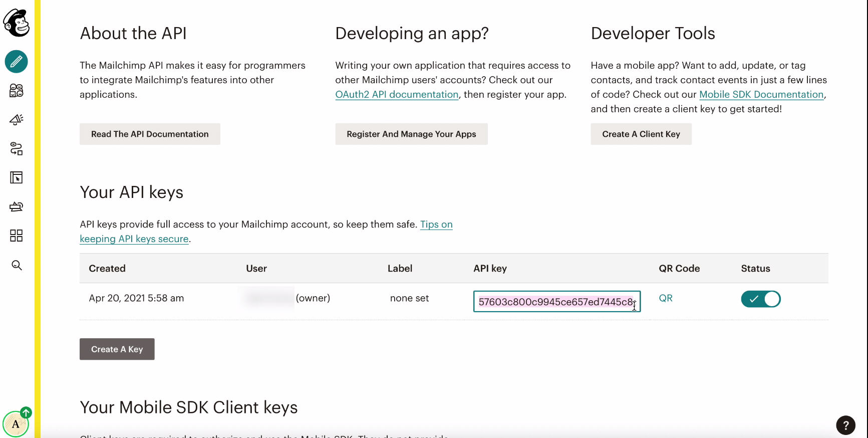Click the 'Label' column header
The height and width of the screenshot is (438, 868).
tap(400, 269)
